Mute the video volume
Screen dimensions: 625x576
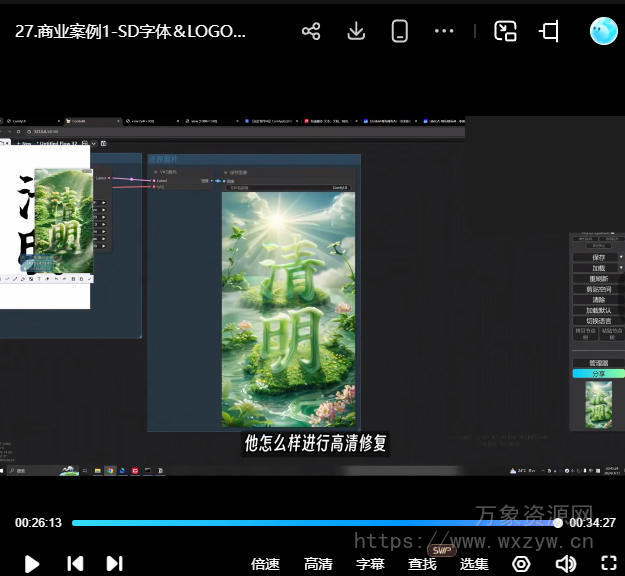point(566,564)
